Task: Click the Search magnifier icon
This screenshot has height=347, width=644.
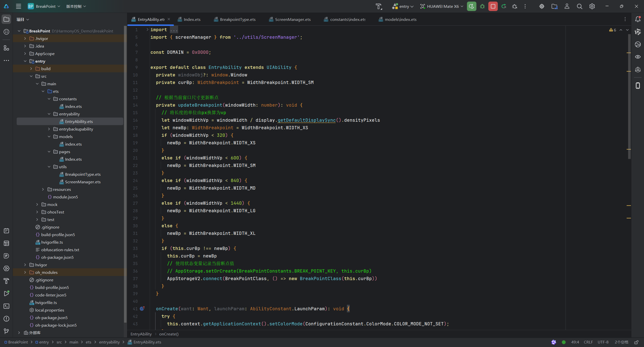Action: (579, 6)
